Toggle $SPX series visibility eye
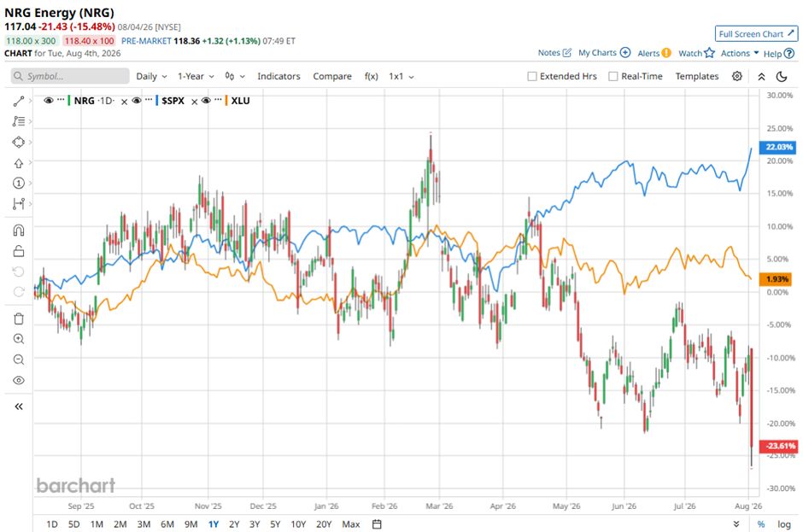The width and height of the screenshot is (803, 532). 136,101
